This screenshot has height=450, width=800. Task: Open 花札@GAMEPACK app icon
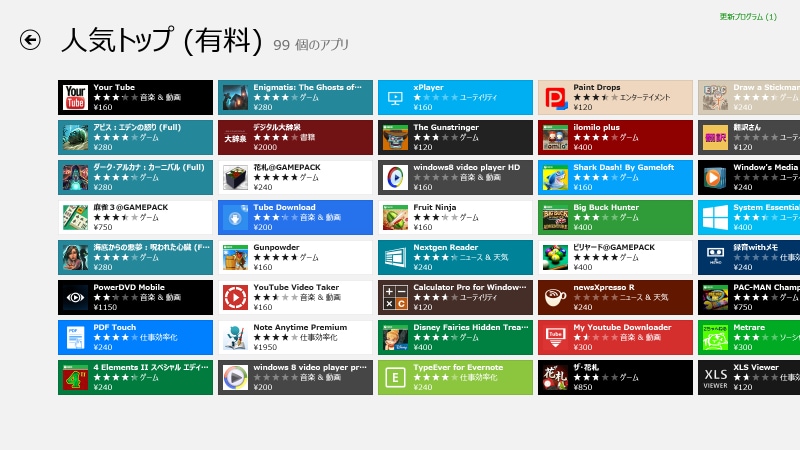[x=235, y=178]
